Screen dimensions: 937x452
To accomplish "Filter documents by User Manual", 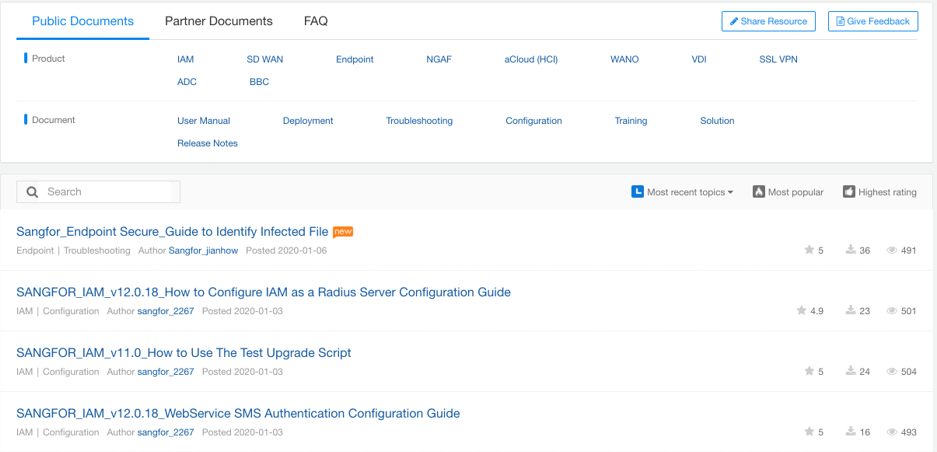I will click(204, 121).
